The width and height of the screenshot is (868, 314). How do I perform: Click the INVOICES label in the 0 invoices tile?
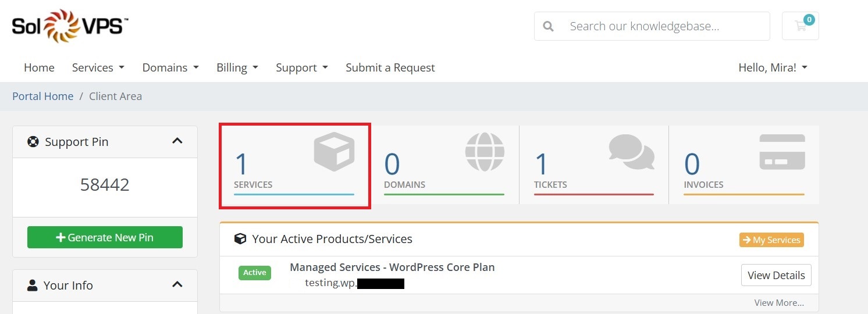[704, 184]
